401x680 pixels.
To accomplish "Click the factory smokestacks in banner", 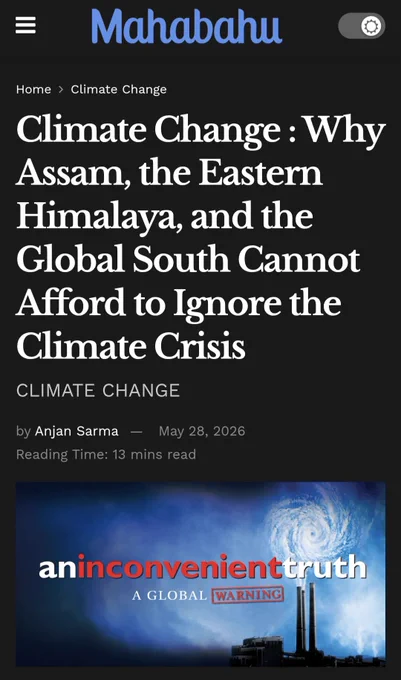I will 306,618.
